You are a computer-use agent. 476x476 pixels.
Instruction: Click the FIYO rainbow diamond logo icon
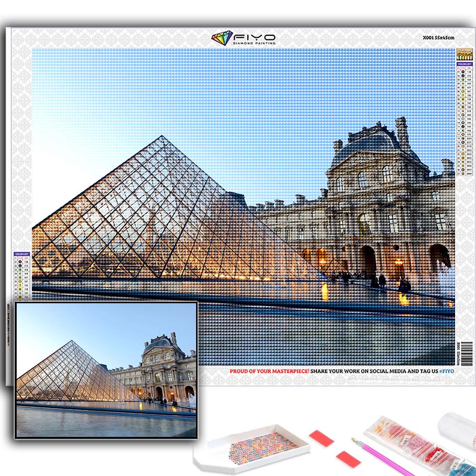(222, 38)
